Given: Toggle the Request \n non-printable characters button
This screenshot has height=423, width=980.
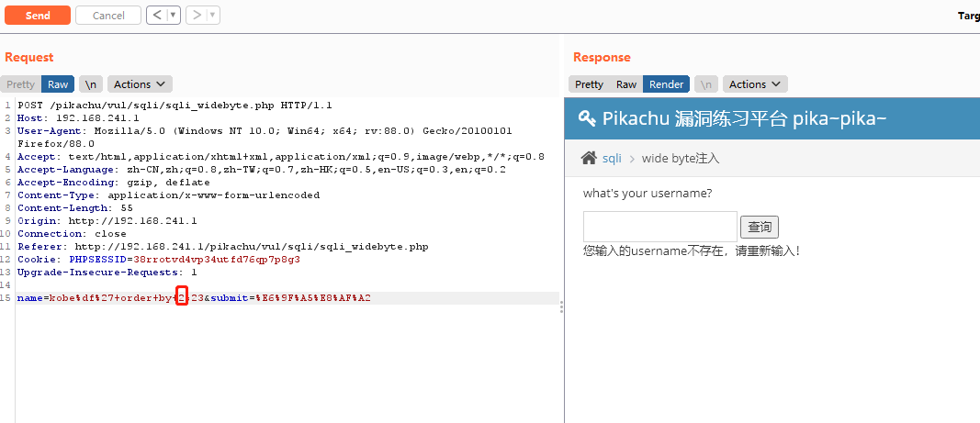Looking at the screenshot, I should pos(91,84).
